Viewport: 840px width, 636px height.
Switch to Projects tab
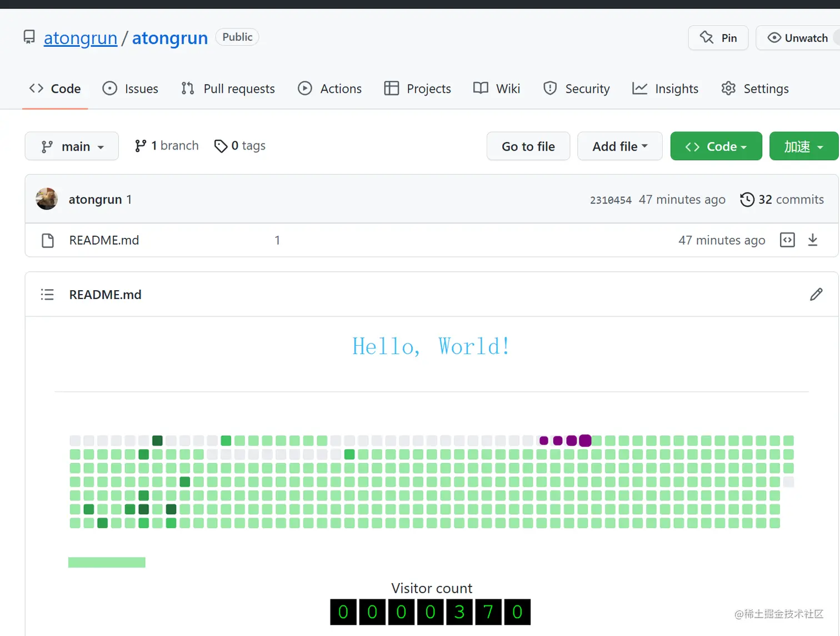point(418,88)
